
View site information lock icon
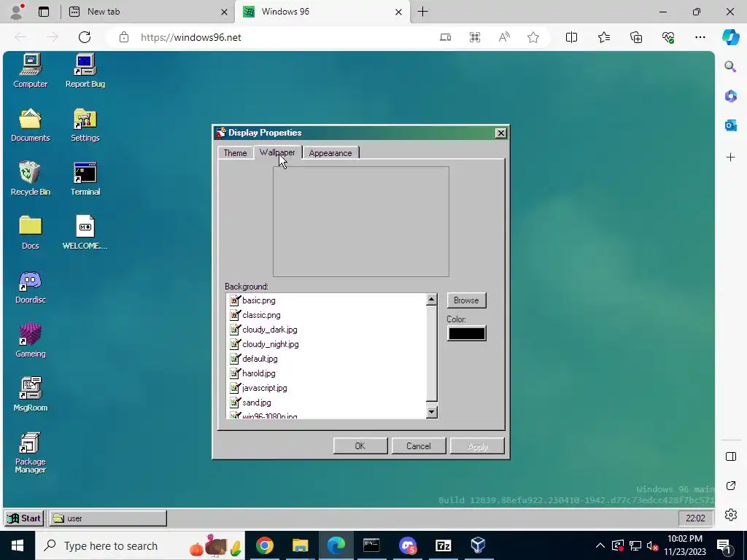pyautogui.click(x=124, y=37)
